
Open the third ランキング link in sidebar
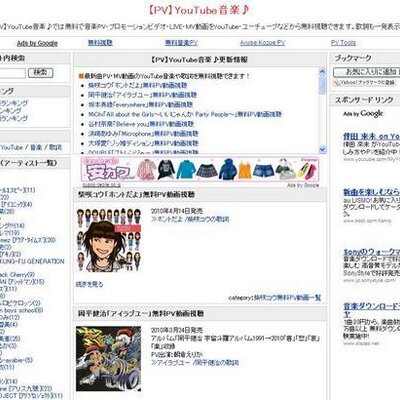14,118
